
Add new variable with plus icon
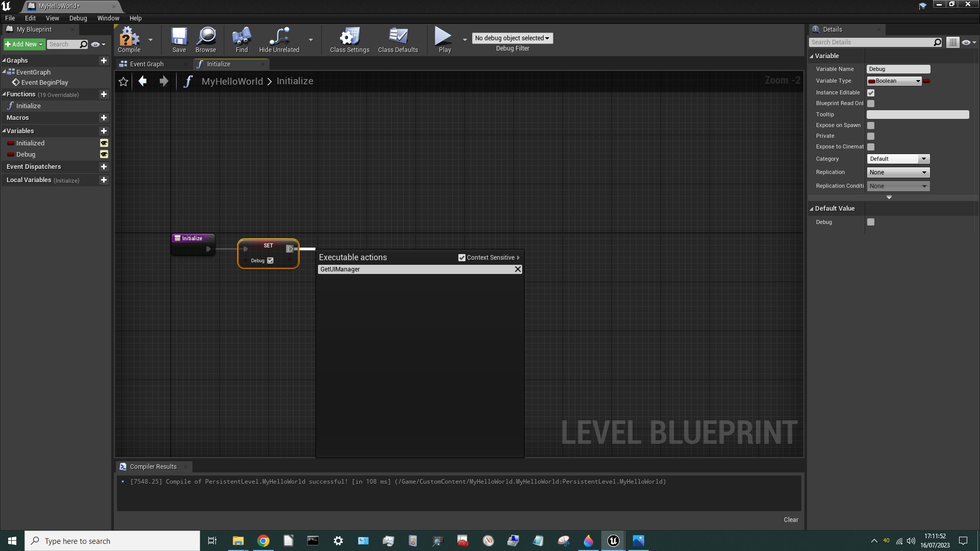click(x=104, y=131)
